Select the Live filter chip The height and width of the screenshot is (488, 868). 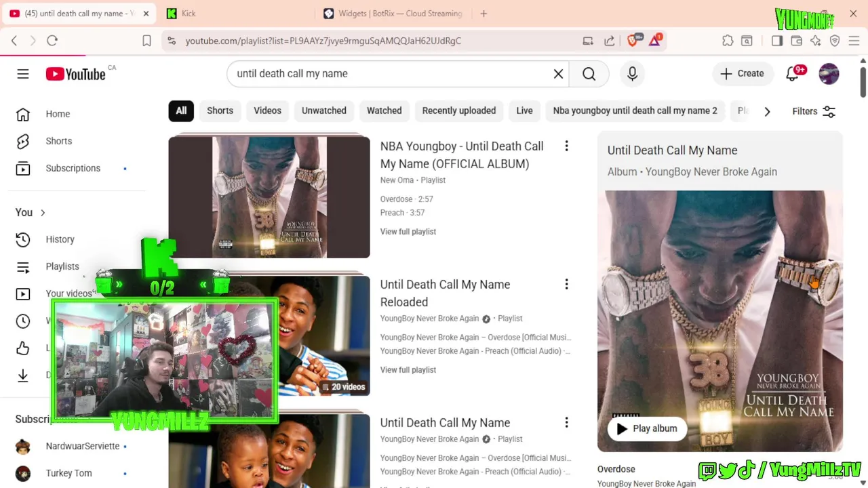pyautogui.click(x=524, y=110)
